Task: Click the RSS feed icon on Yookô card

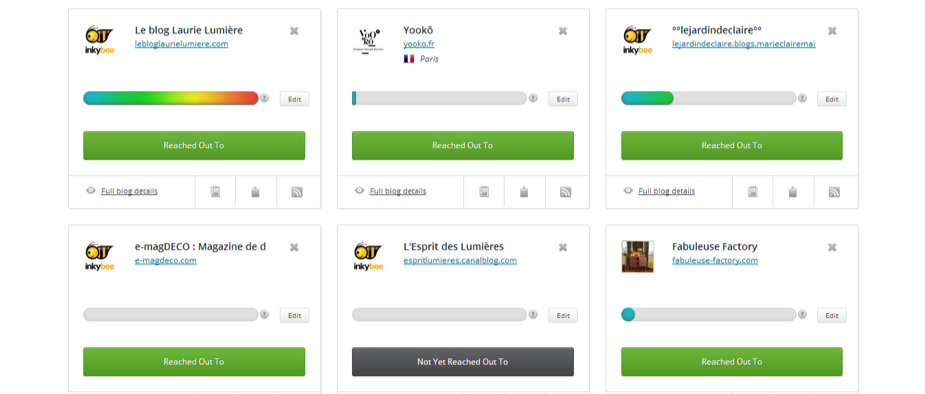Action: pyautogui.click(x=565, y=192)
